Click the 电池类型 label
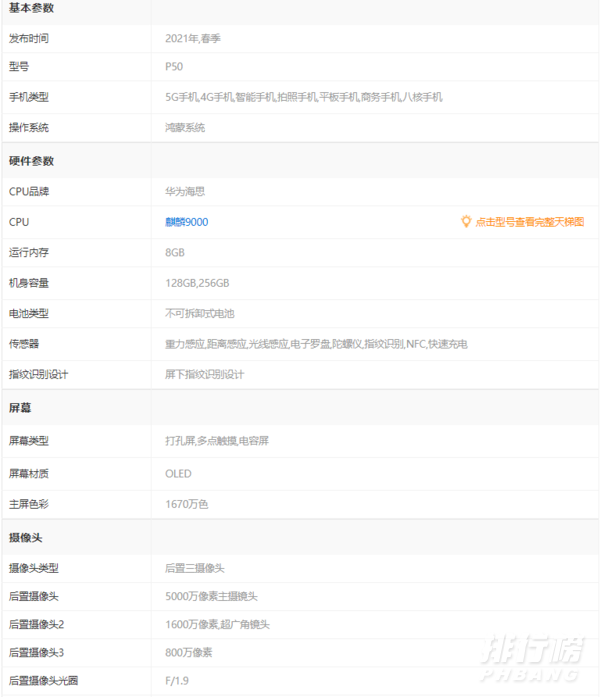The height and width of the screenshot is (697, 600). 29,313
